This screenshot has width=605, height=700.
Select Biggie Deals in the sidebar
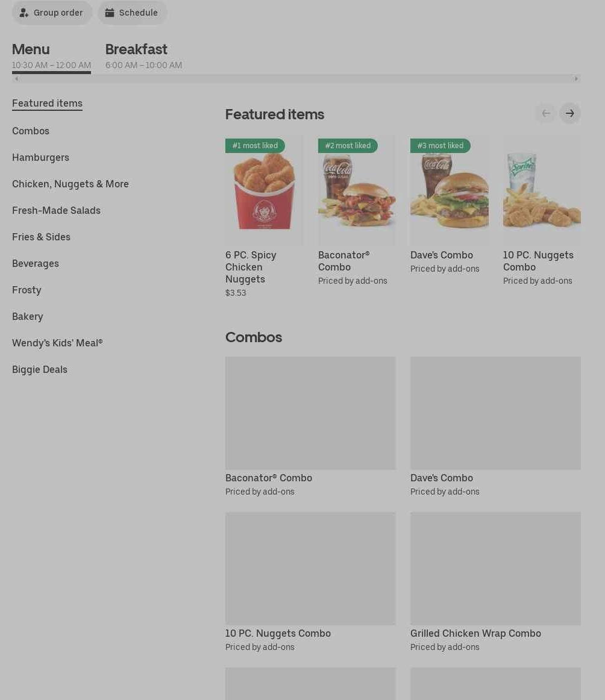pyautogui.click(x=40, y=370)
